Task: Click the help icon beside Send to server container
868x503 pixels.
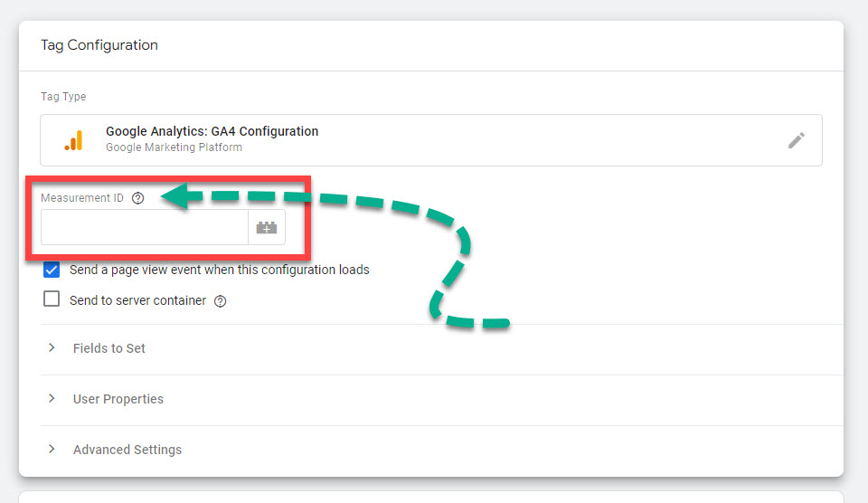Action: pyautogui.click(x=220, y=301)
